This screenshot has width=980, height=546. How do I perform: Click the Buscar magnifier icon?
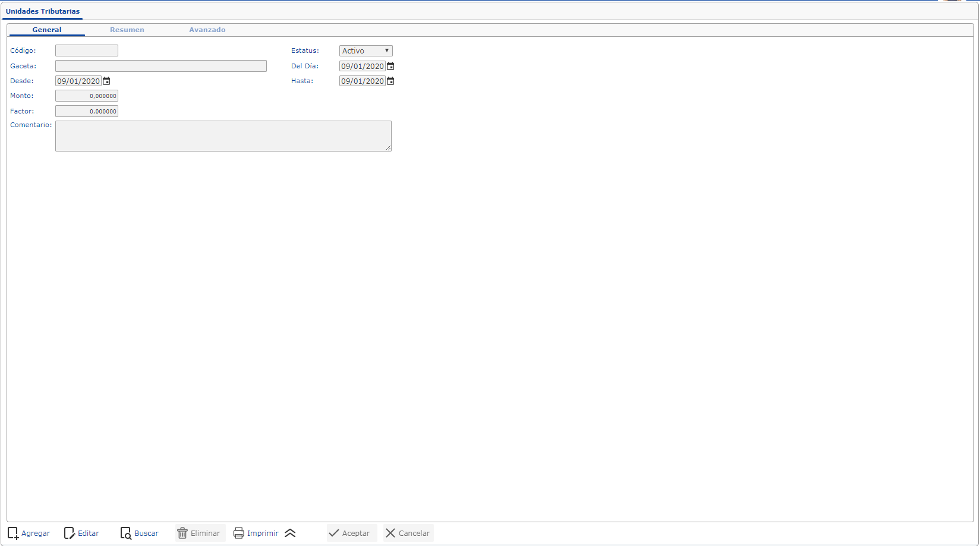126,534
